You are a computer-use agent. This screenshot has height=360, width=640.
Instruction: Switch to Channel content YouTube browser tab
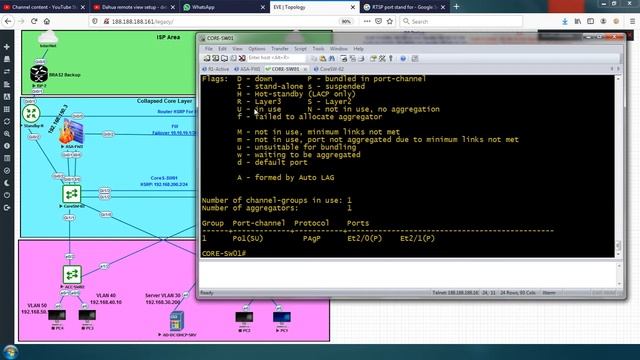coord(44,7)
